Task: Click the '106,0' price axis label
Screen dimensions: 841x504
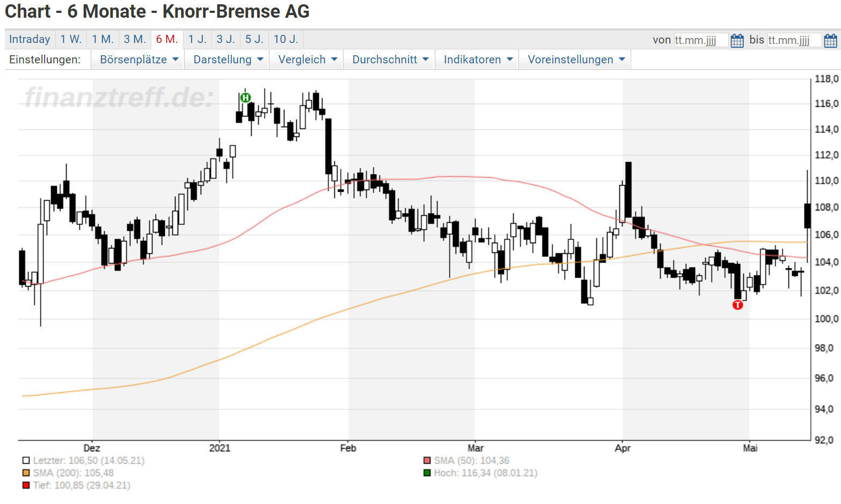Action: tap(827, 235)
